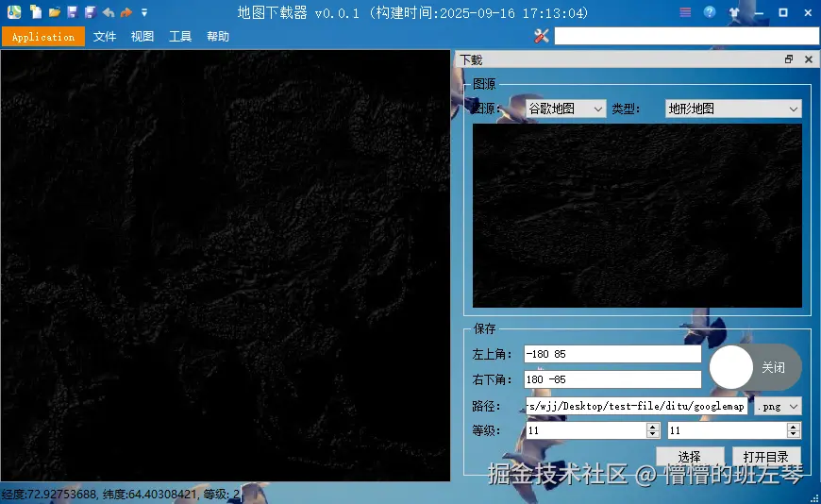Open a file with the folder icon
Image resolution: width=821 pixels, height=504 pixels.
[x=55, y=12]
